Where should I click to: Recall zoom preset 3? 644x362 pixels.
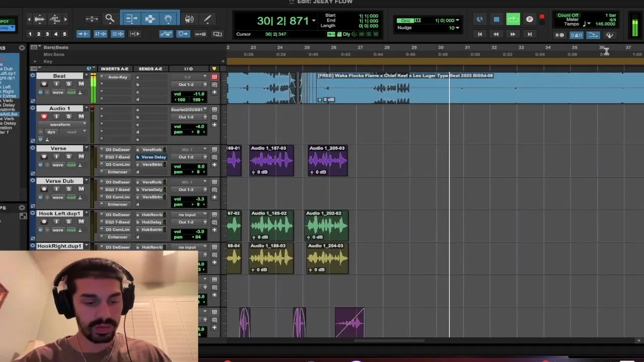[x=47, y=34]
